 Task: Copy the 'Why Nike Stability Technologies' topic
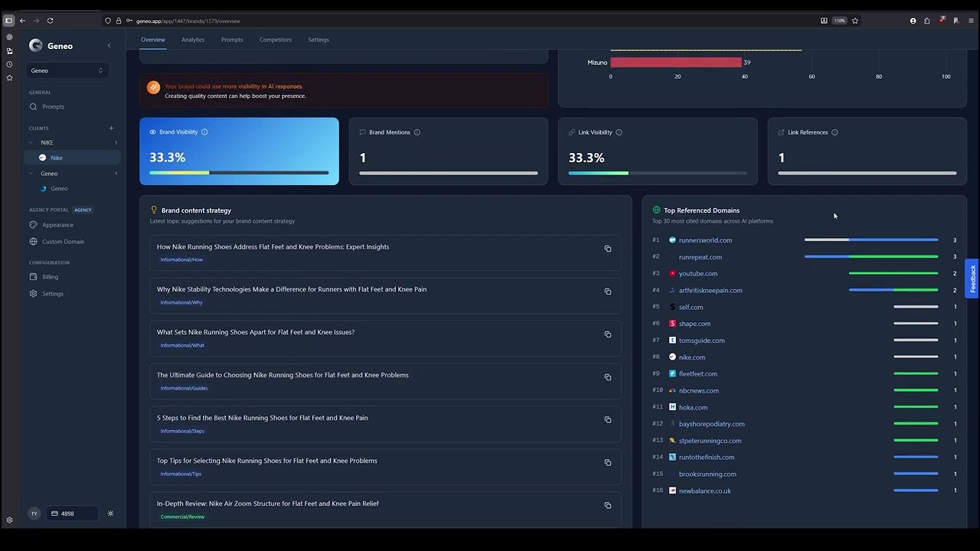pos(608,292)
